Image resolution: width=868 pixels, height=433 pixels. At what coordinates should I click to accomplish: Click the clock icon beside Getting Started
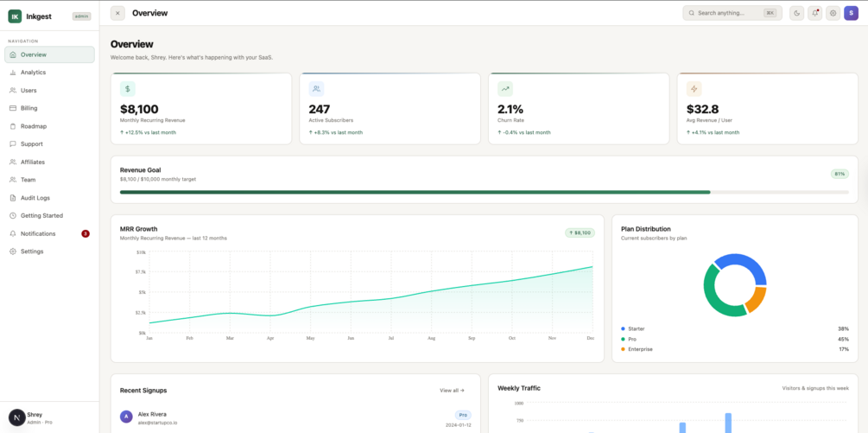[x=13, y=215]
